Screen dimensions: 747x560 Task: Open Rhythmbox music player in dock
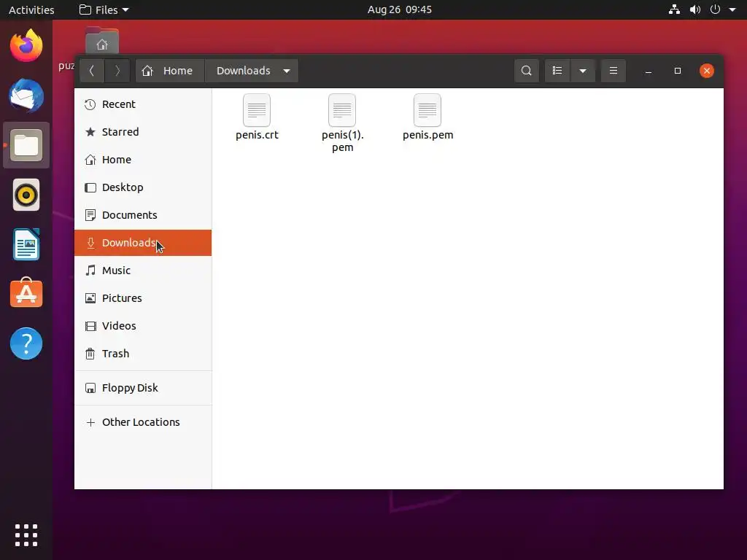coord(26,195)
